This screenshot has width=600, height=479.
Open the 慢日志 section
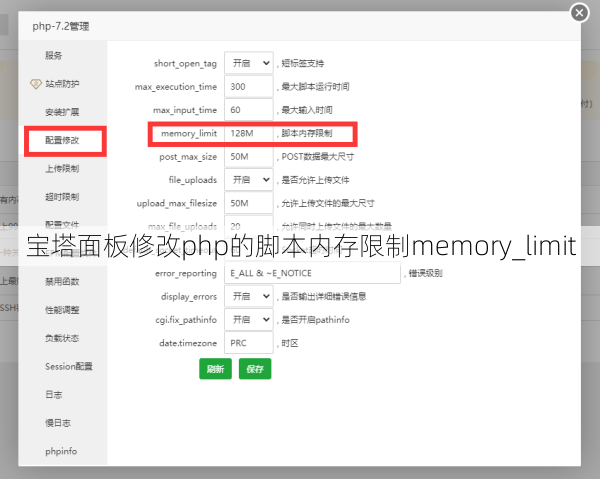click(58, 423)
